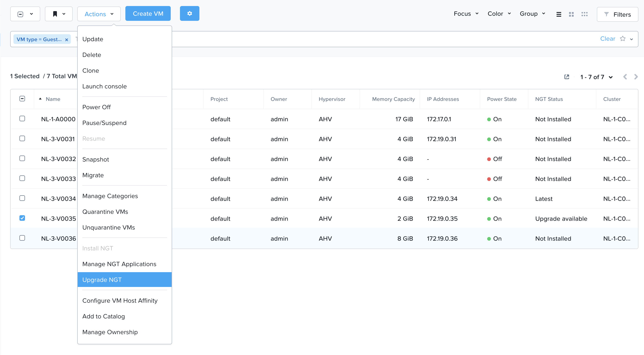Screen dimensions: 644x355
Task: Open the Filters panel button
Action: 617,15
